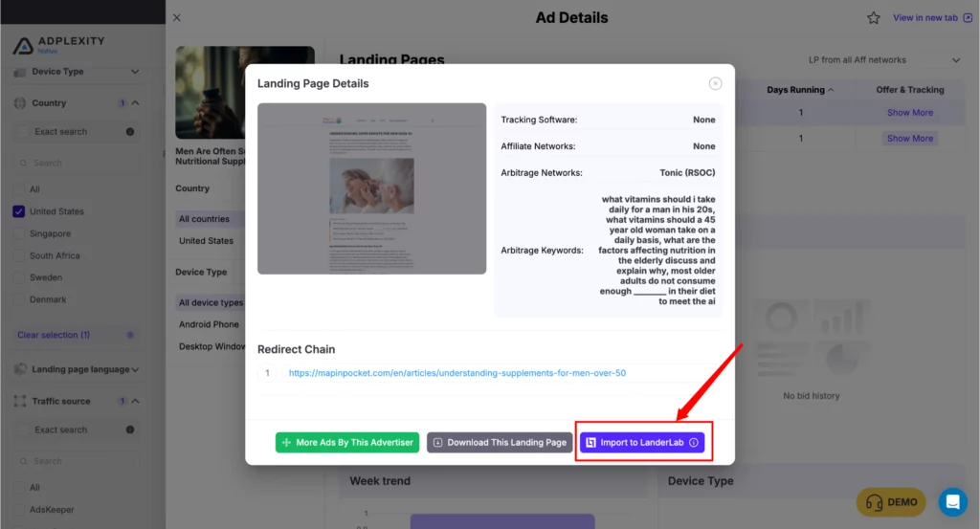Check the Denmark checkbox
980x529 pixels.
coord(19,299)
